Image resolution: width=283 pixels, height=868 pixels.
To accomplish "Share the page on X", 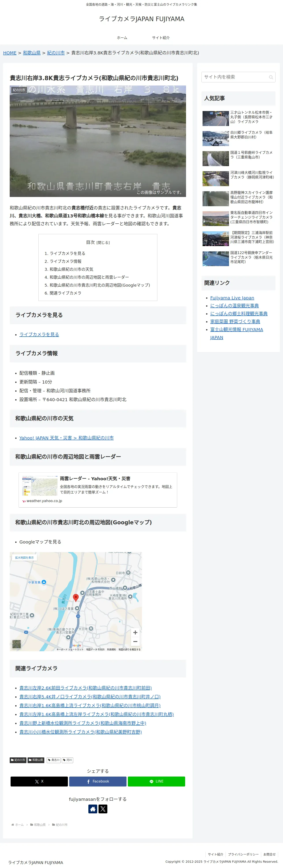I will point(39,781).
